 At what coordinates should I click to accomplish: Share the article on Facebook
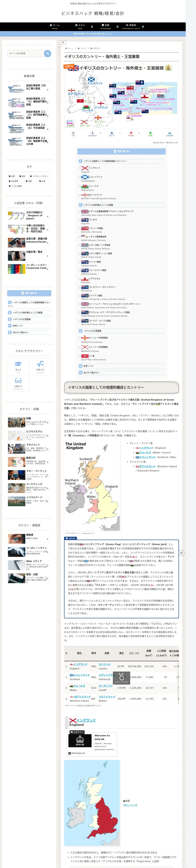(93, 134)
